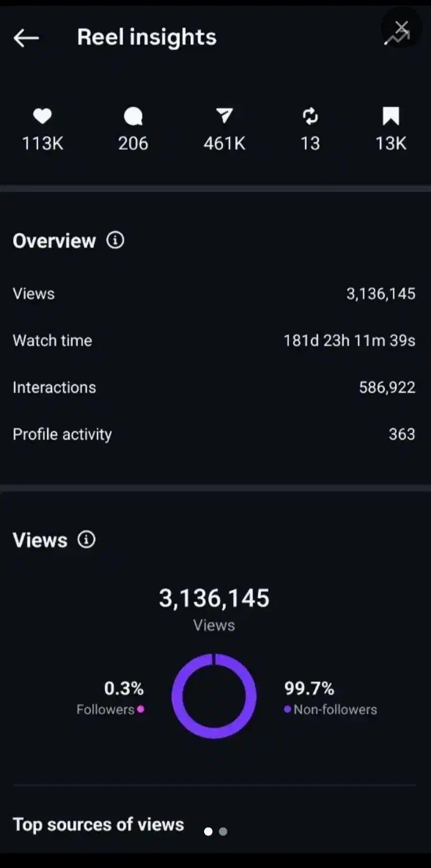Select the first page indicator dot
The height and width of the screenshot is (868, 431).
208,832
